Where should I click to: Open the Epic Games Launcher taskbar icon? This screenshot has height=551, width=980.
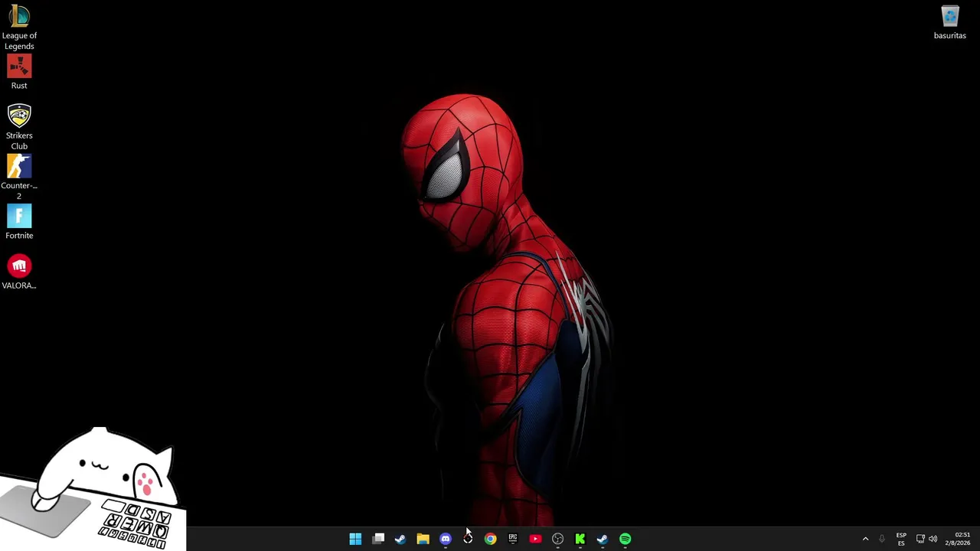[x=513, y=539]
